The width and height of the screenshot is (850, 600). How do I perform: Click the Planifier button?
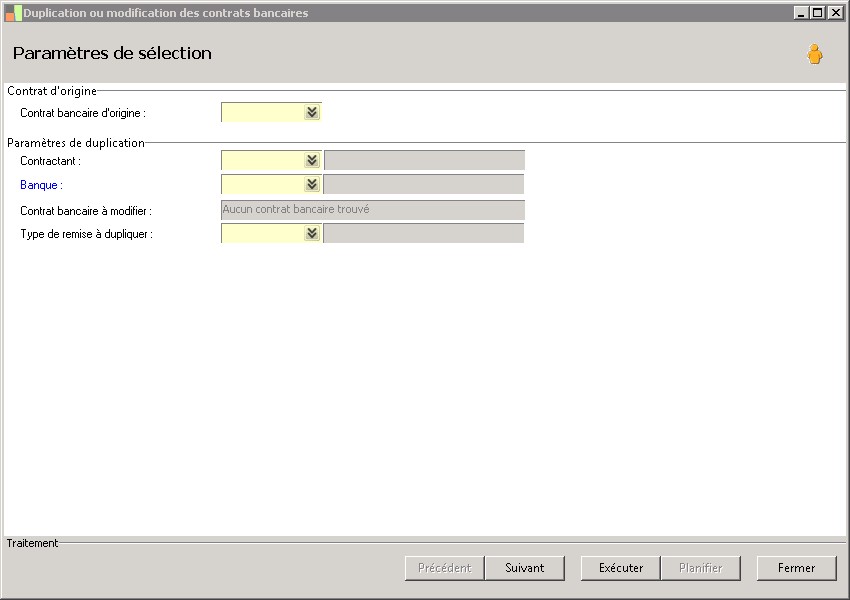[700, 568]
